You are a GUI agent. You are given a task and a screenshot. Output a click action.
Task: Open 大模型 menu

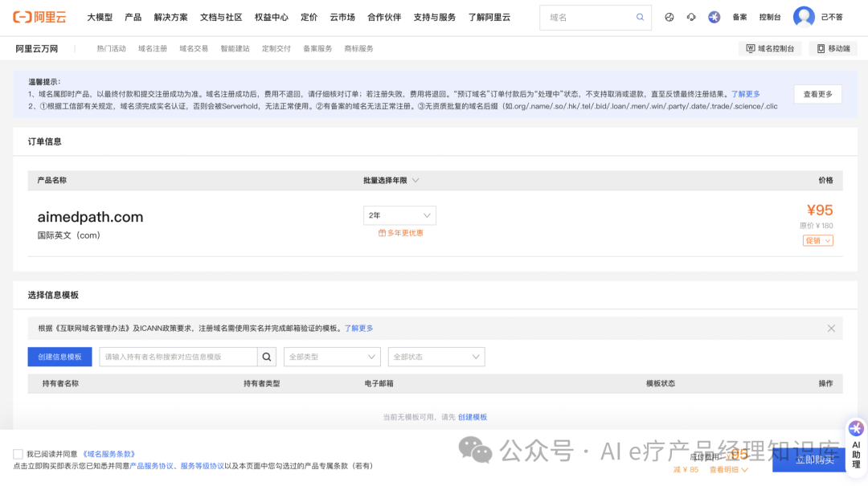(x=100, y=17)
